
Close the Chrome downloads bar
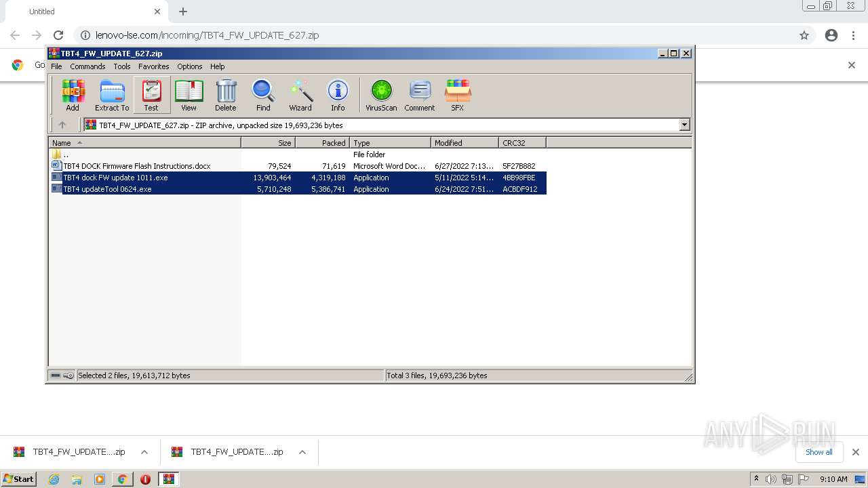[856, 452]
